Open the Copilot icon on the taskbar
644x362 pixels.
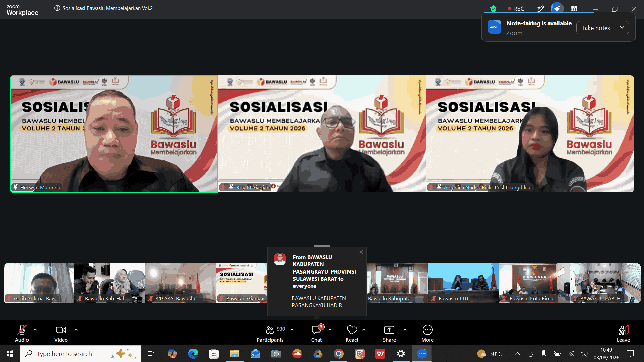pyautogui.click(x=172, y=354)
